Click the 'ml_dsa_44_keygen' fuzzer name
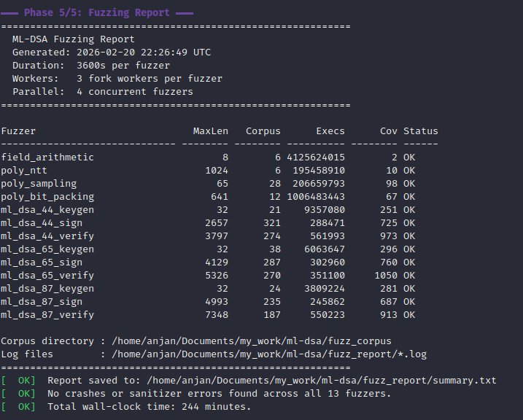This screenshot has height=420, width=523. [x=47, y=210]
